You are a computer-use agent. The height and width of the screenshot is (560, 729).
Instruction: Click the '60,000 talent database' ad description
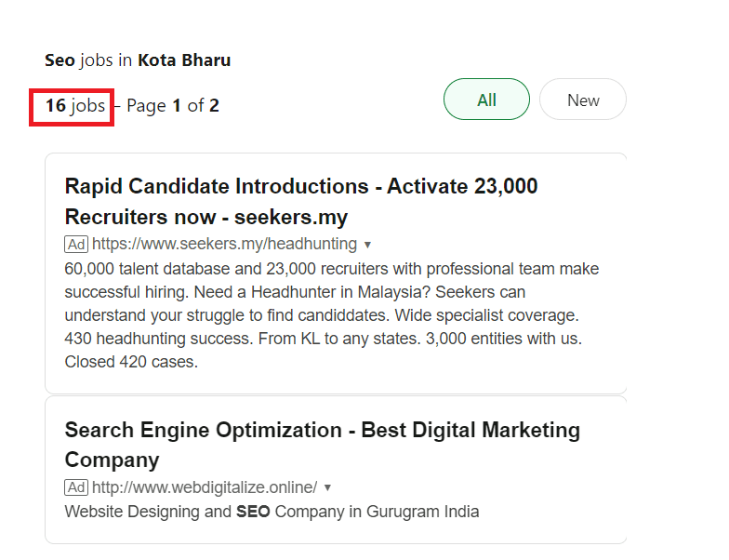pos(331,315)
